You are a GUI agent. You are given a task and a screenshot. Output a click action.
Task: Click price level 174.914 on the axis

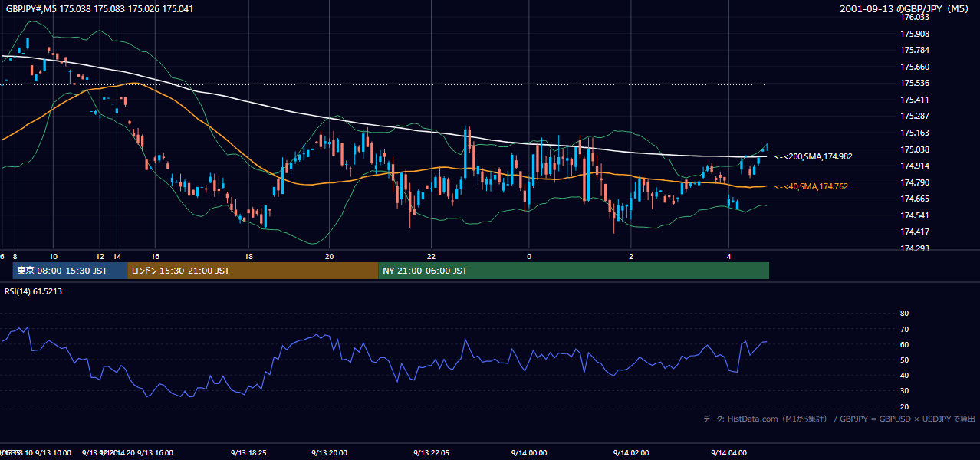915,166
